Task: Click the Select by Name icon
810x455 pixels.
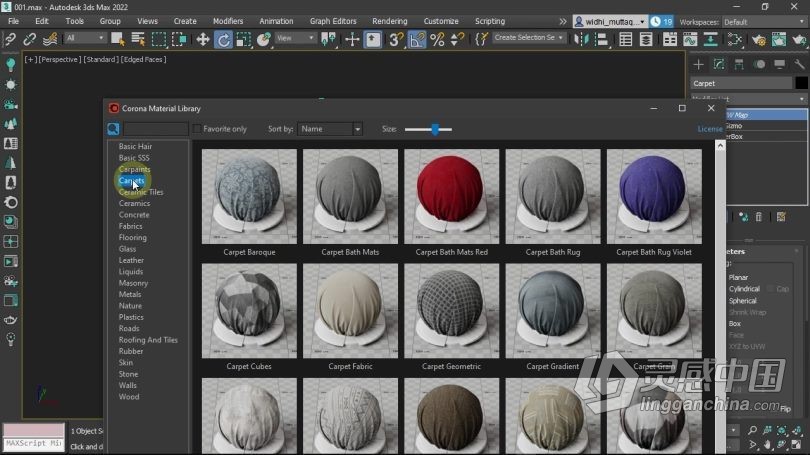Action: coord(138,39)
